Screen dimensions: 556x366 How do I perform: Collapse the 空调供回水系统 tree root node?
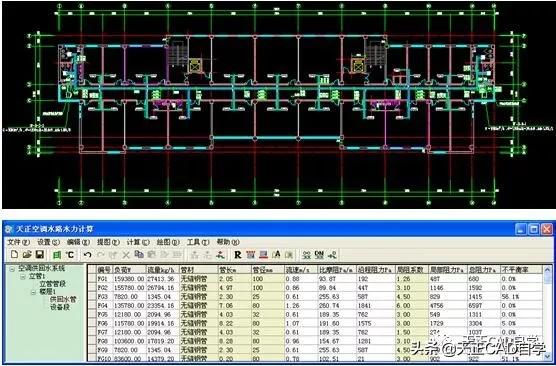click(x=12, y=269)
